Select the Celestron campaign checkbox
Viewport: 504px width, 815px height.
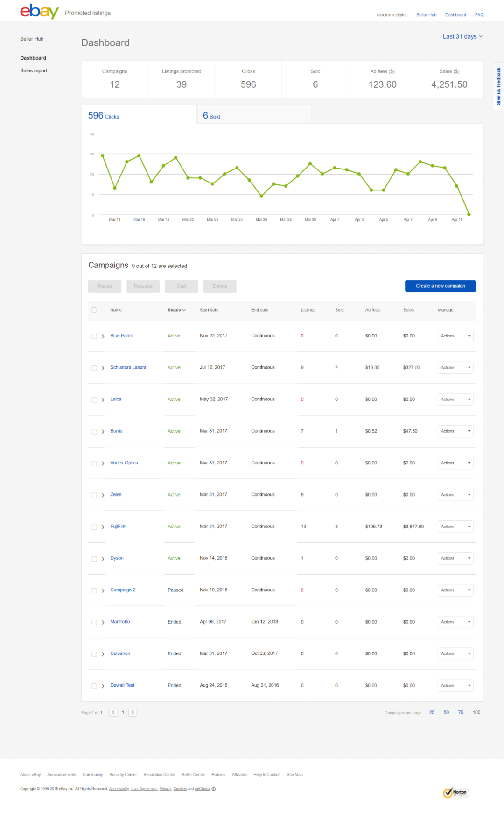pyautogui.click(x=94, y=654)
